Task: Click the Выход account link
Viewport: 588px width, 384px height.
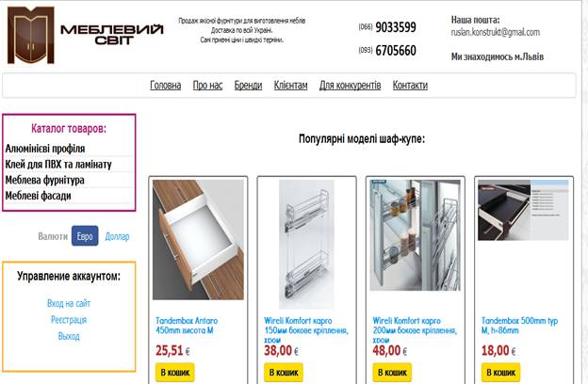Action: (69, 336)
